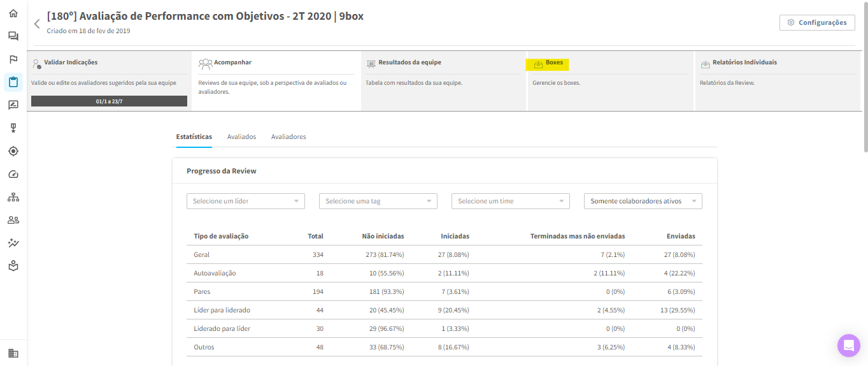The width and height of the screenshot is (868, 366).
Task: Open 'Somente colaboradores ativos' filter dropdown
Action: point(643,201)
